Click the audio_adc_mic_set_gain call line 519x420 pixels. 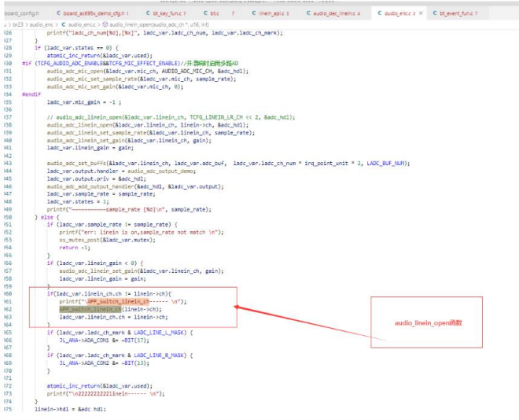[x=115, y=87]
